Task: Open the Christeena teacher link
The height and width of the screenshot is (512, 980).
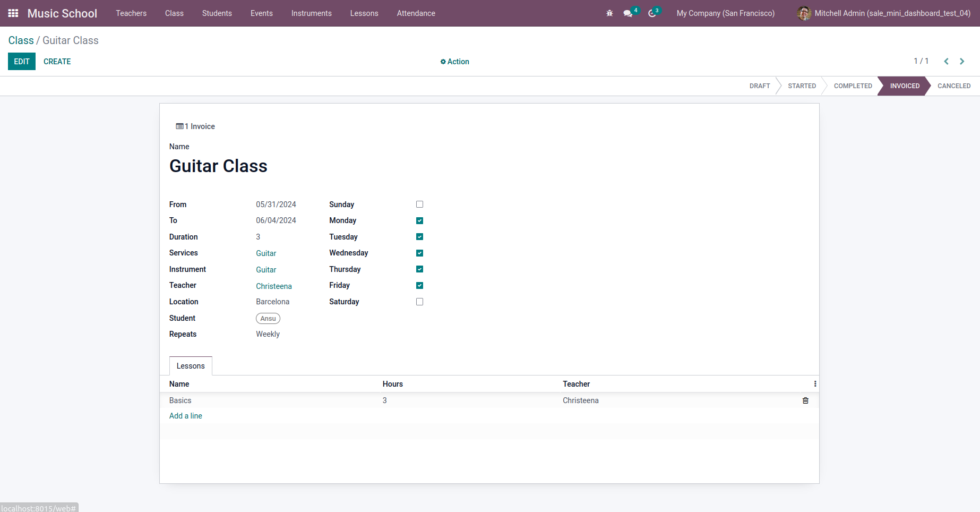Action: coord(274,286)
